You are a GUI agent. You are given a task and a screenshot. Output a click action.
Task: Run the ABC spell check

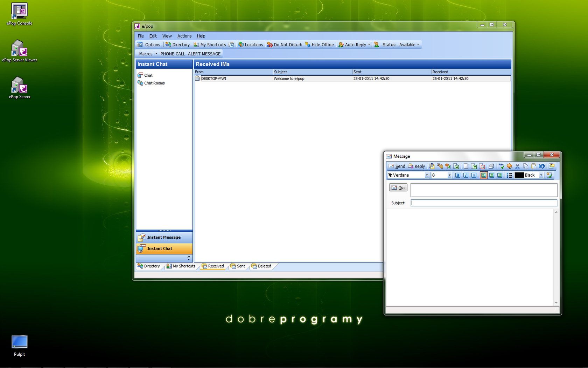(502, 166)
